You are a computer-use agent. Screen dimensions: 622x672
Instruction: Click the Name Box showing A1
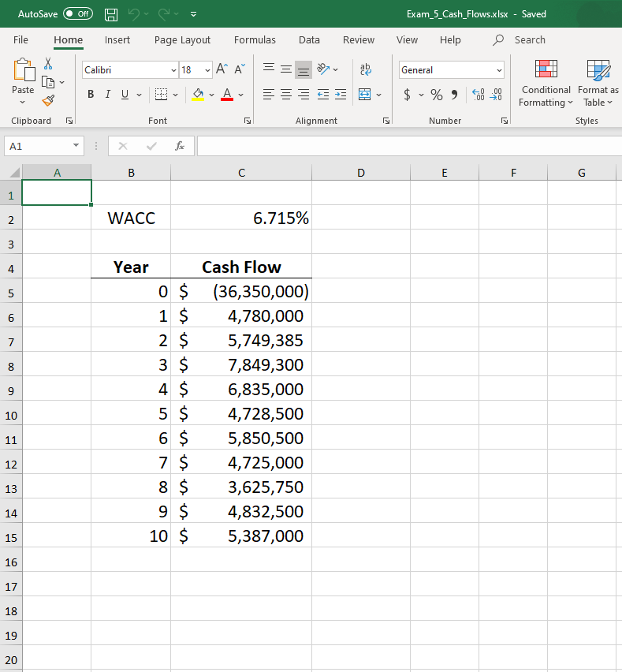[x=43, y=146]
